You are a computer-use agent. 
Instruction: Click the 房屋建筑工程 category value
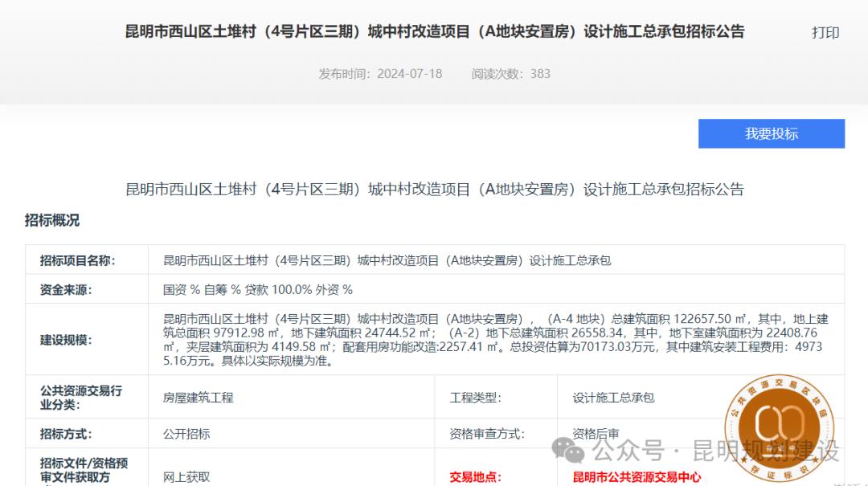(x=198, y=397)
